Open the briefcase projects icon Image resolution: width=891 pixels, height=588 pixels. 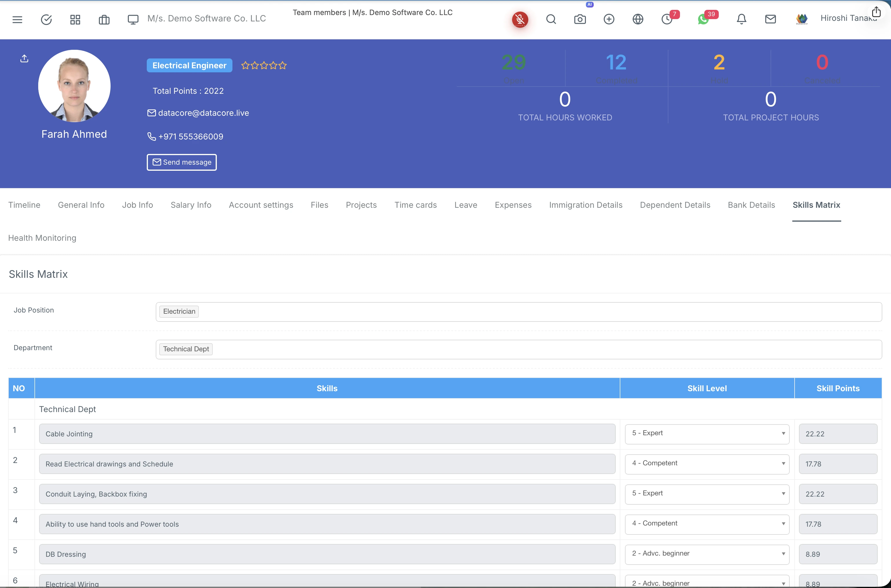coord(104,19)
